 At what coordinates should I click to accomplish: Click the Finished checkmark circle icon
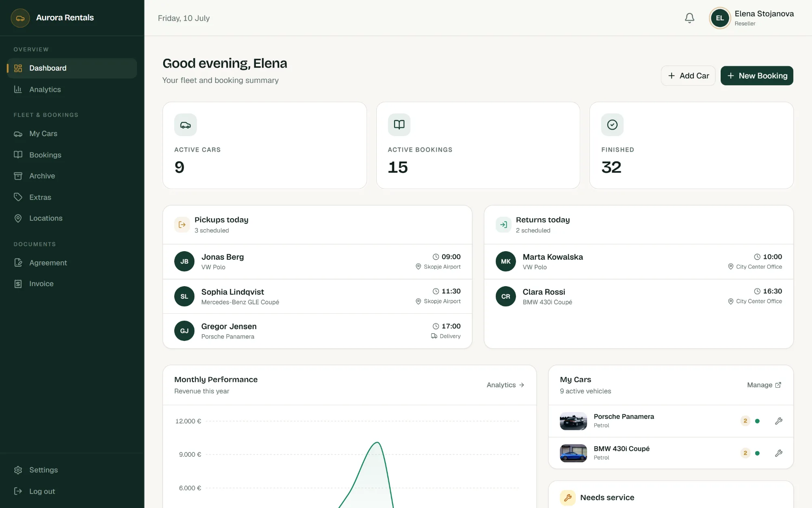(x=612, y=125)
